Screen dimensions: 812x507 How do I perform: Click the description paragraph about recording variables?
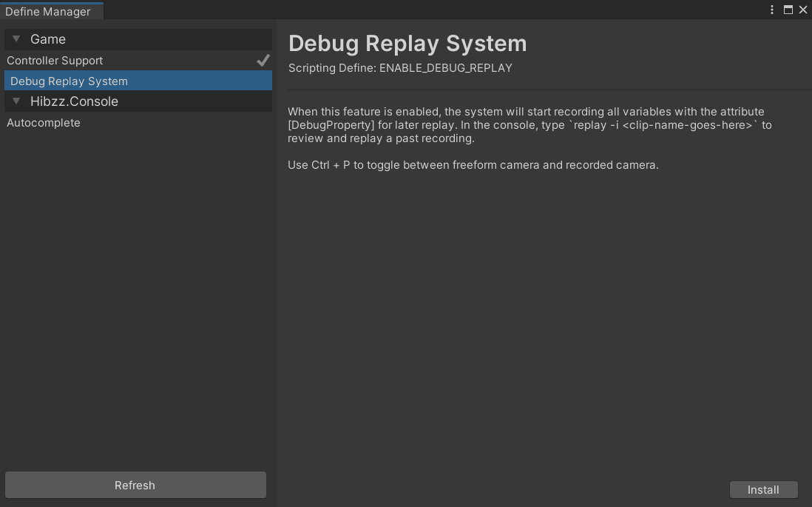530,125
